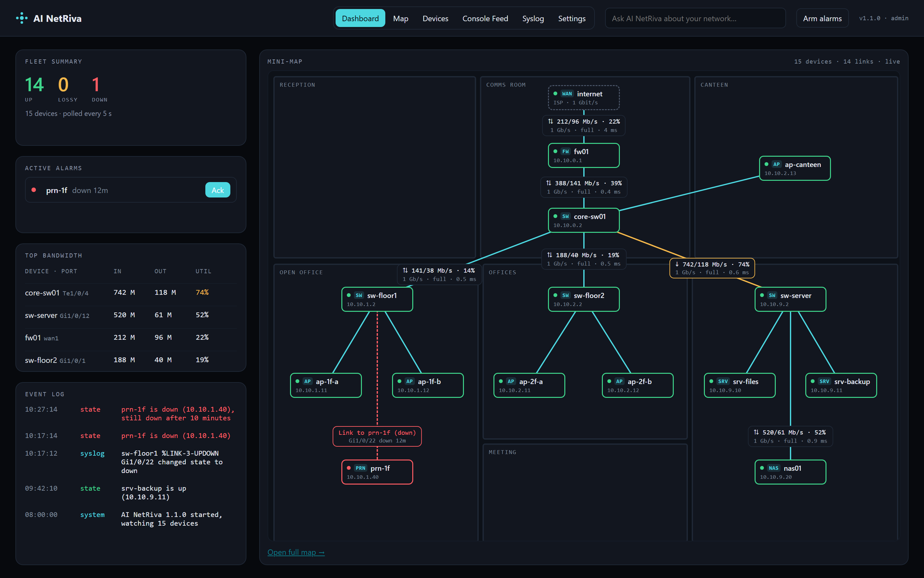Select the internet WAN node
Screen dimensions: 924x578
tap(583, 98)
